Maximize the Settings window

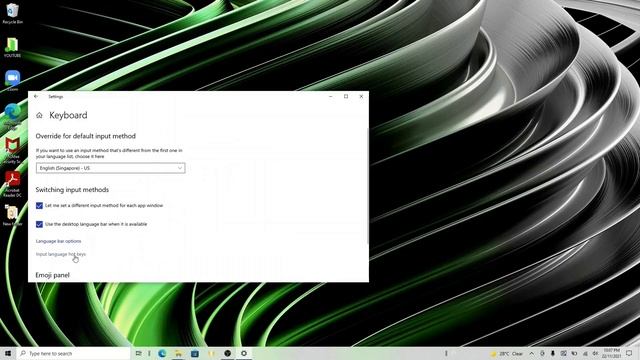pyautogui.click(x=346, y=96)
